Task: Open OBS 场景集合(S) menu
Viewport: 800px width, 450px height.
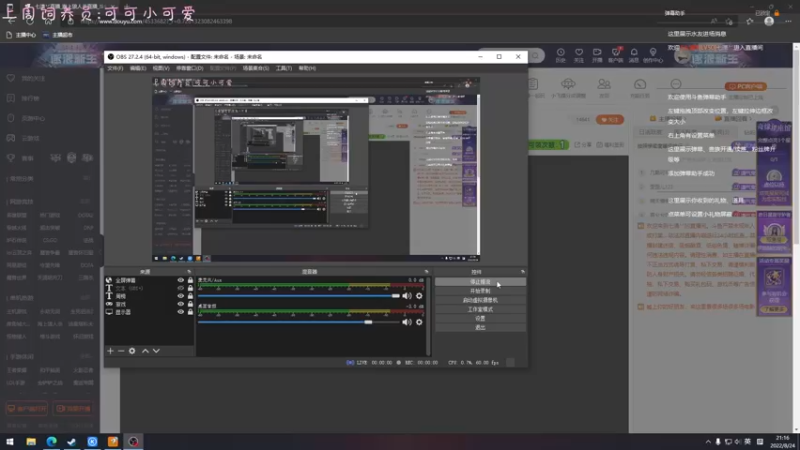Action: coord(256,68)
